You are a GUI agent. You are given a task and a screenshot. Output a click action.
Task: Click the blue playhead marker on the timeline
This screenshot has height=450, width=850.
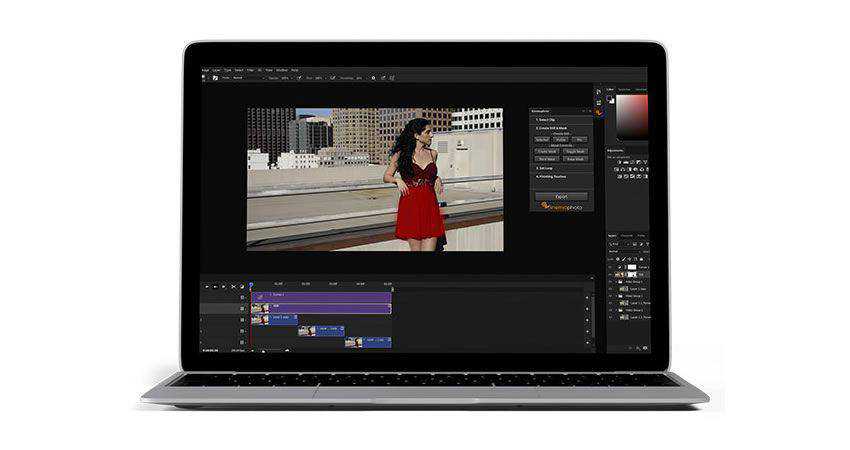click(251, 284)
